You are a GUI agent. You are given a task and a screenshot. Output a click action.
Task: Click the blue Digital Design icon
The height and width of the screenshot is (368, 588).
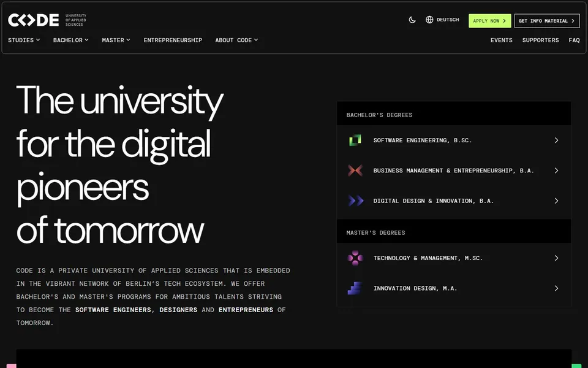(355, 201)
